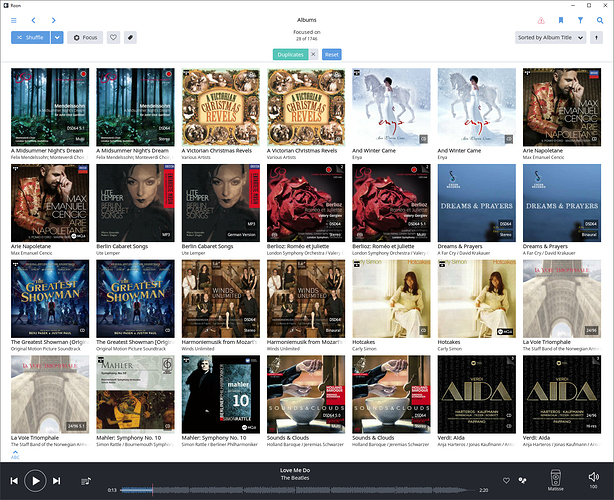The width and height of the screenshot is (614, 500).
Task: Open Berlioz Roméo et Juliette Multi cover
Action: (x=392, y=203)
